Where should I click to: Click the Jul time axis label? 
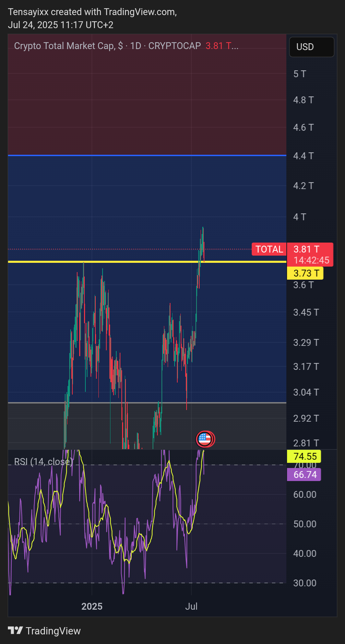click(191, 606)
